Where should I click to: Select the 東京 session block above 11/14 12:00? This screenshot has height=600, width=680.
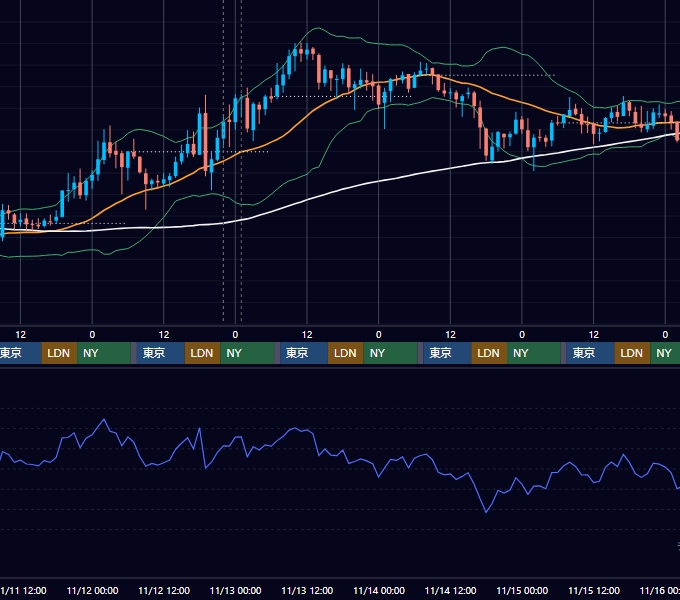447,353
